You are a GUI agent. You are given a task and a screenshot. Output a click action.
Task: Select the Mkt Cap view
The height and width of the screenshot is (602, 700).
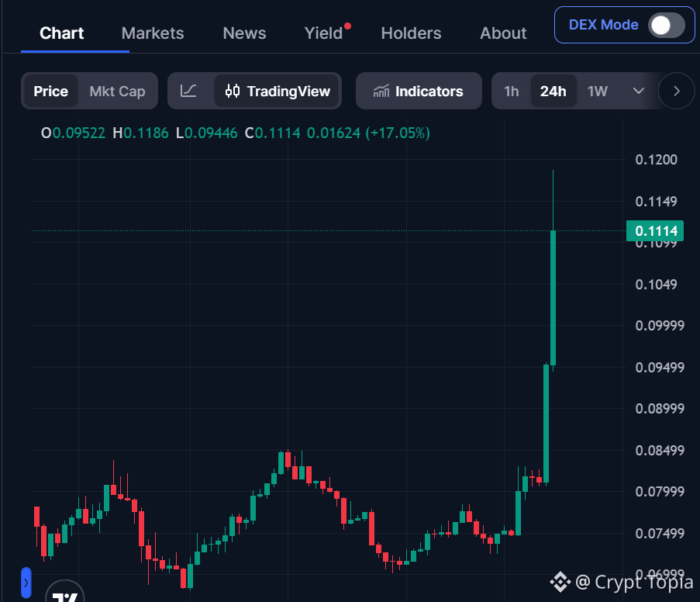117,92
